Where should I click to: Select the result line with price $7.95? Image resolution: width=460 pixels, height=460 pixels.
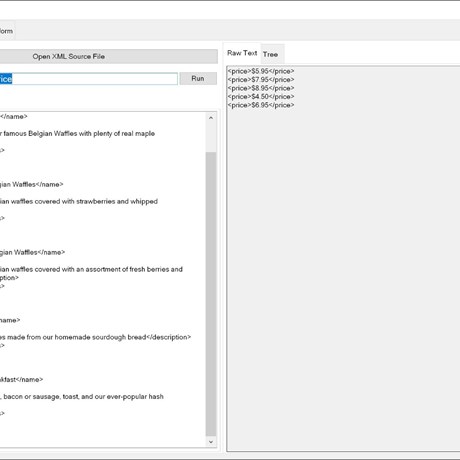(261, 80)
